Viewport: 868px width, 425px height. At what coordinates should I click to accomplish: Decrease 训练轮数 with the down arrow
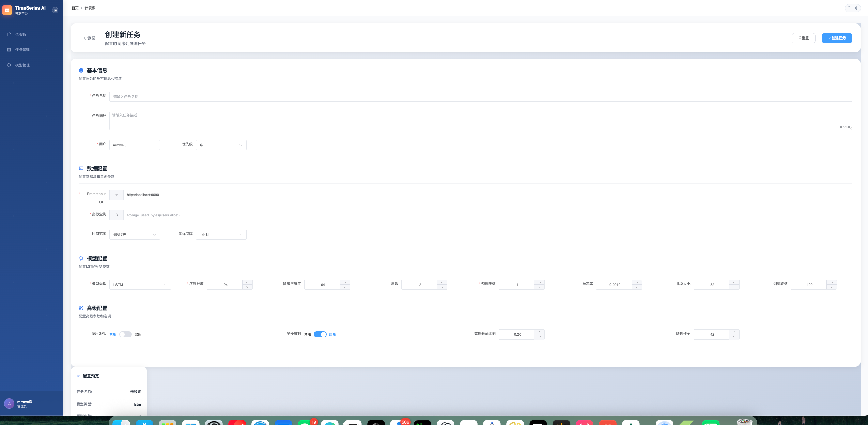pyautogui.click(x=832, y=287)
